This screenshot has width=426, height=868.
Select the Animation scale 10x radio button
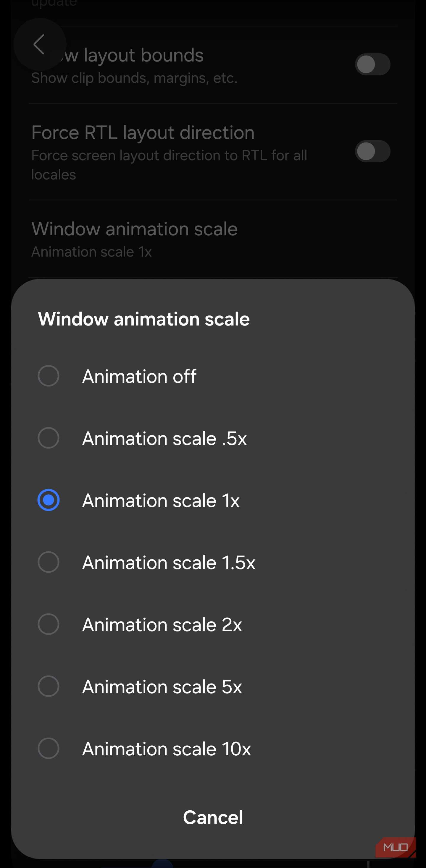point(49,748)
